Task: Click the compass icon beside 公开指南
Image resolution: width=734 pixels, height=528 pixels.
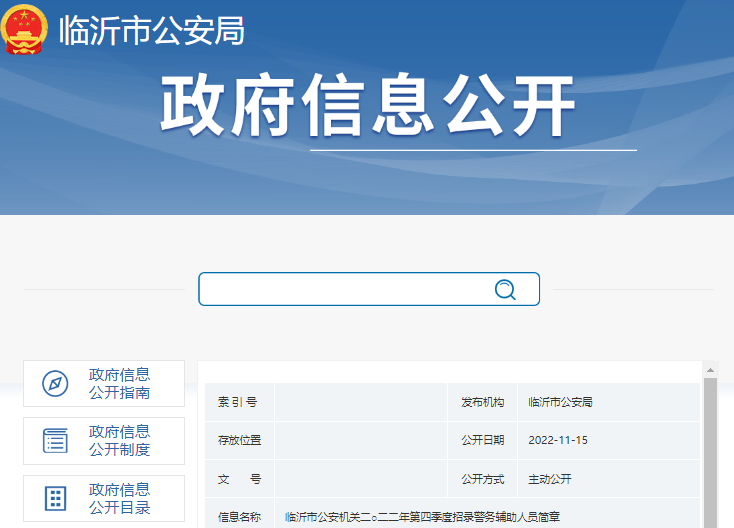Action: (x=55, y=383)
